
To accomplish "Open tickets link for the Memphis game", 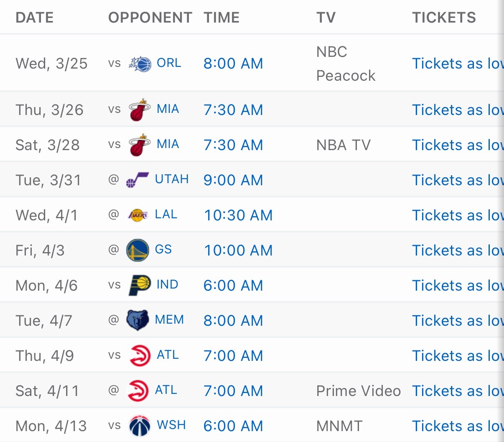I will coord(457,321).
